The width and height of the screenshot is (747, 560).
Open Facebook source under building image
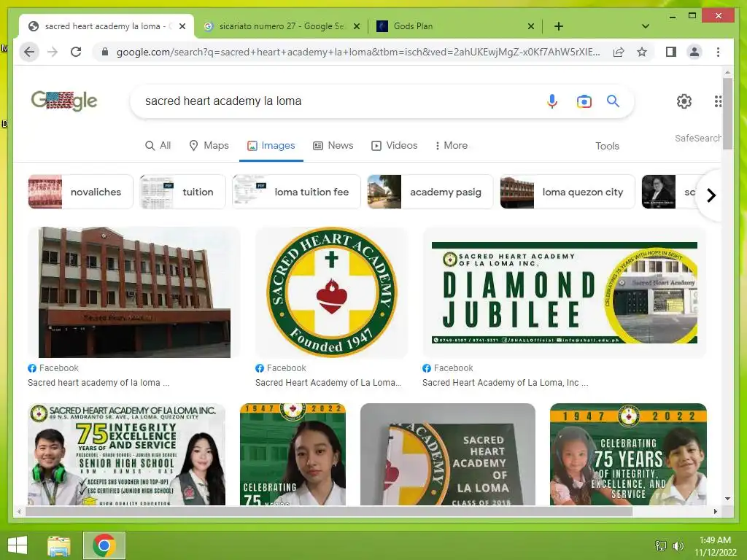pyautogui.click(x=53, y=368)
